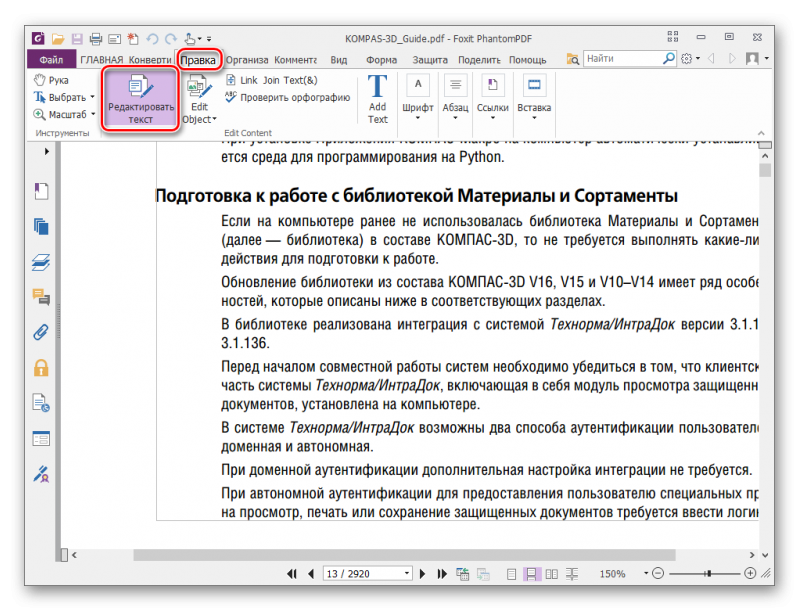Go to the previous page
The image size is (800, 611).
tap(311, 574)
